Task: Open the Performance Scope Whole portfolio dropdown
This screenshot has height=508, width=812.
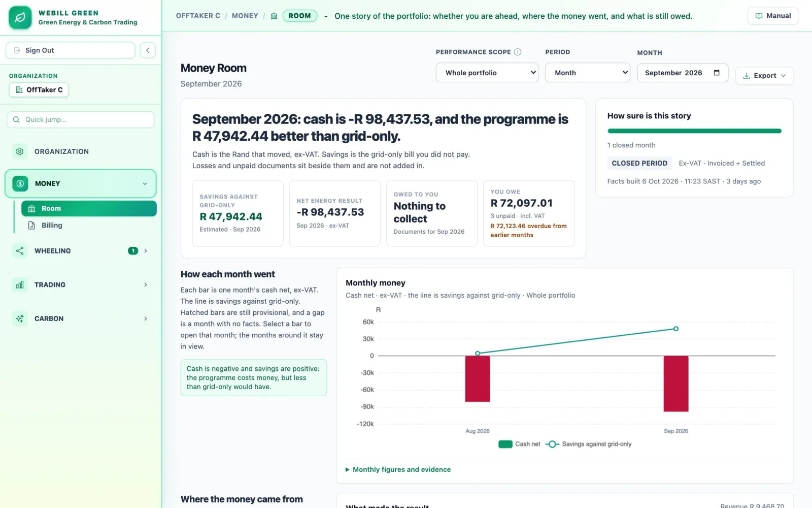Action: click(487, 73)
